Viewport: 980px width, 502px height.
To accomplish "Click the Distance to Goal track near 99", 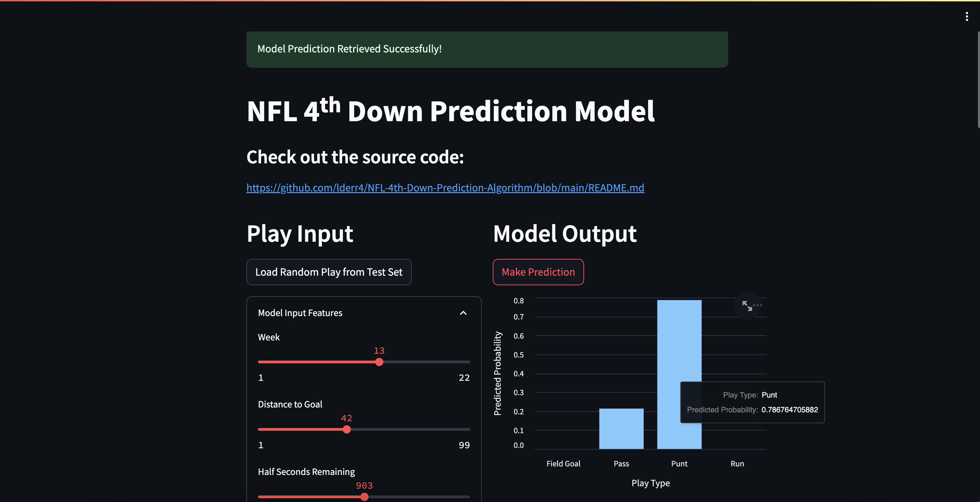I will (466, 429).
